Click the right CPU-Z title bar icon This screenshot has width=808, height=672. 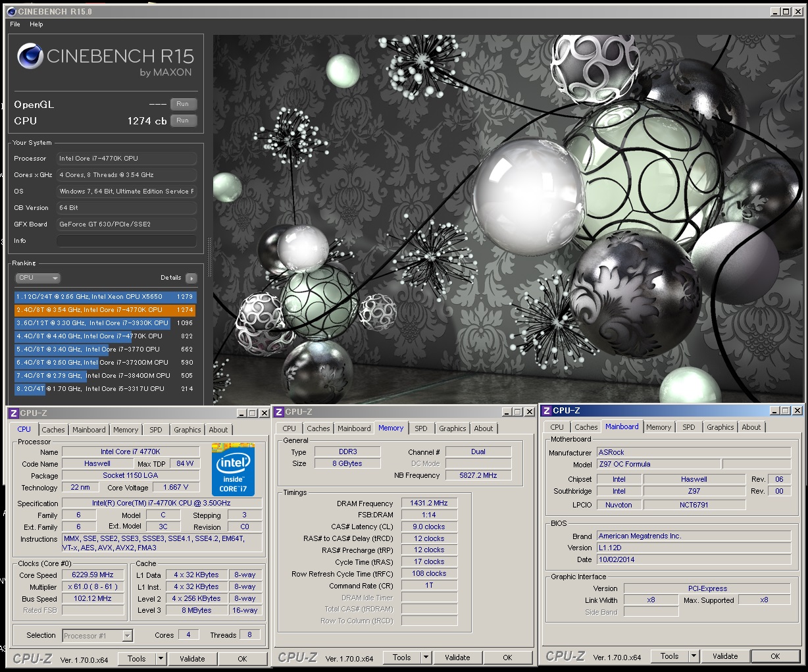pos(546,411)
